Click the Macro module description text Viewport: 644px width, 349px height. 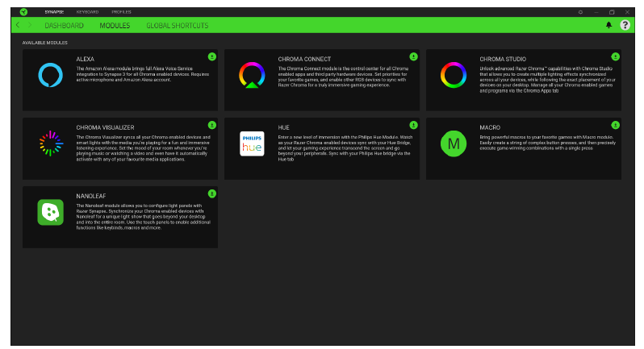(x=547, y=143)
